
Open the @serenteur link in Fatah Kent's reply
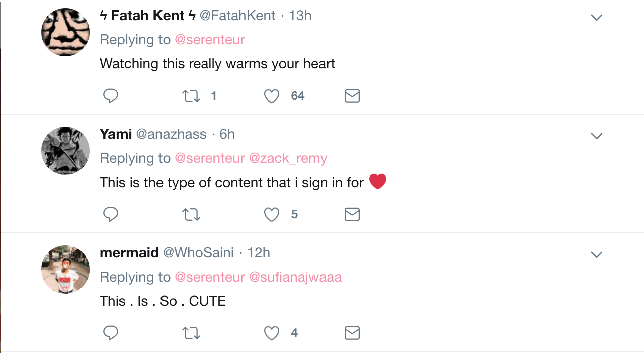pos(210,40)
